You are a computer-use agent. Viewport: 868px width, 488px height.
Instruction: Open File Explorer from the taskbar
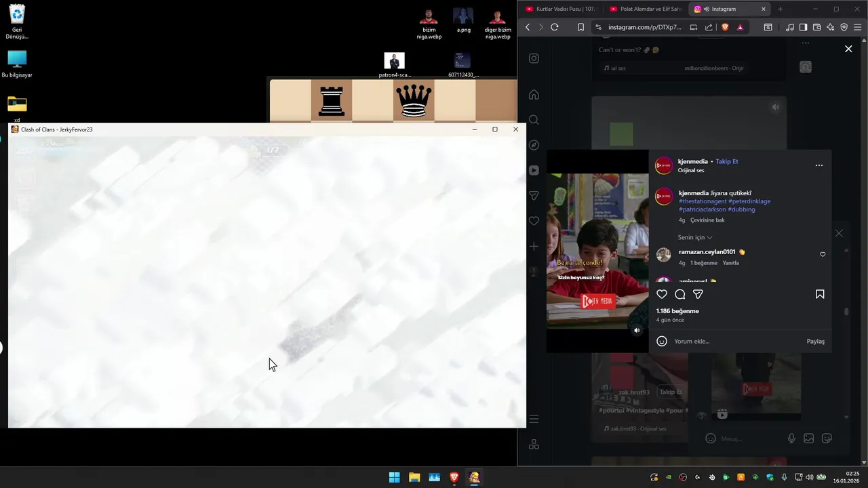pos(414,477)
